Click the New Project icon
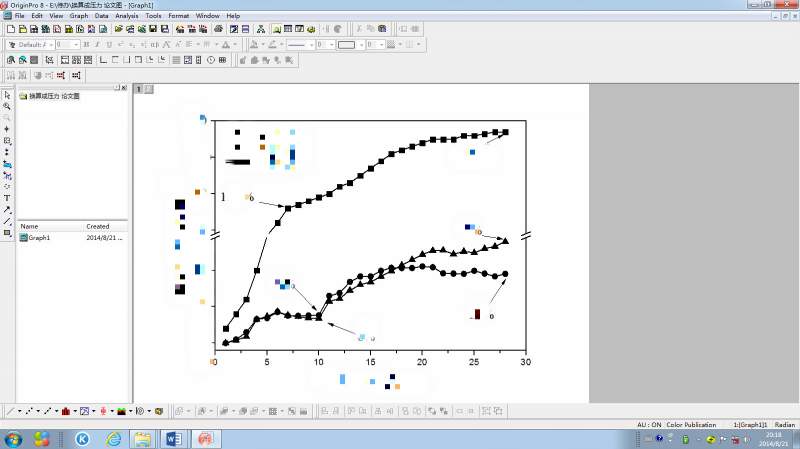Screen dimensions: 800x449 coord(11,29)
